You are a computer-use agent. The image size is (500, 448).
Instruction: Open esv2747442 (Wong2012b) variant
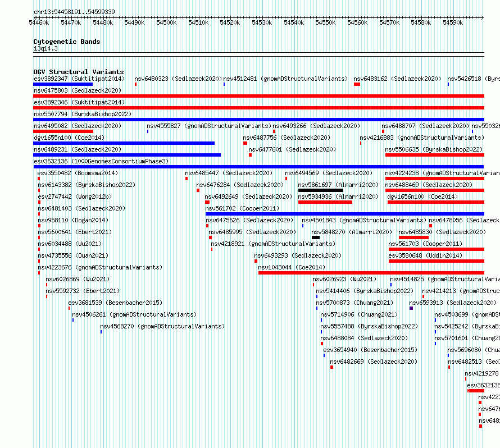click(x=75, y=196)
